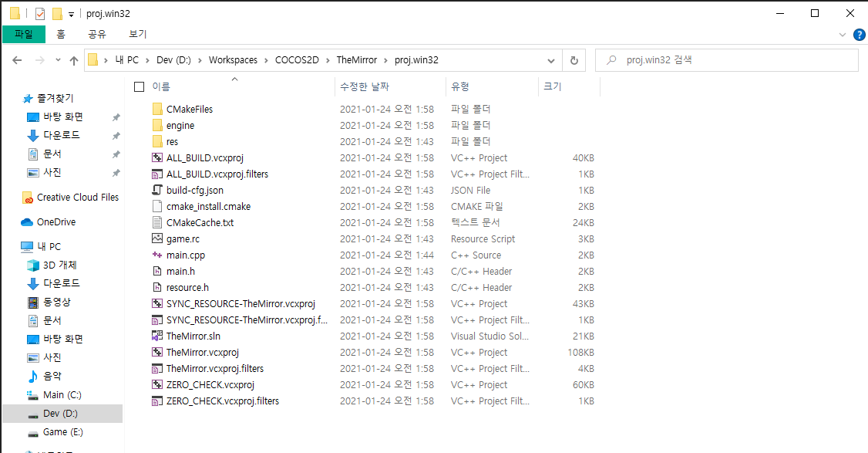The image size is (868, 453).
Task: Open the 공유 ribbon tab
Action: click(x=97, y=35)
